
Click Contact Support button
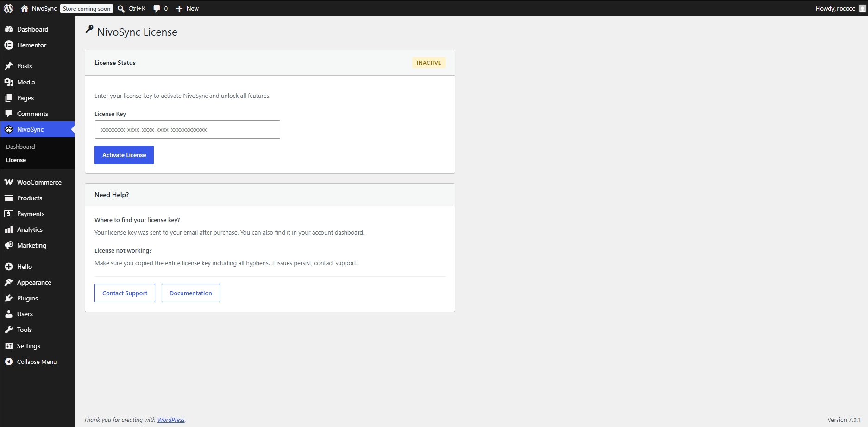coord(125,293)
